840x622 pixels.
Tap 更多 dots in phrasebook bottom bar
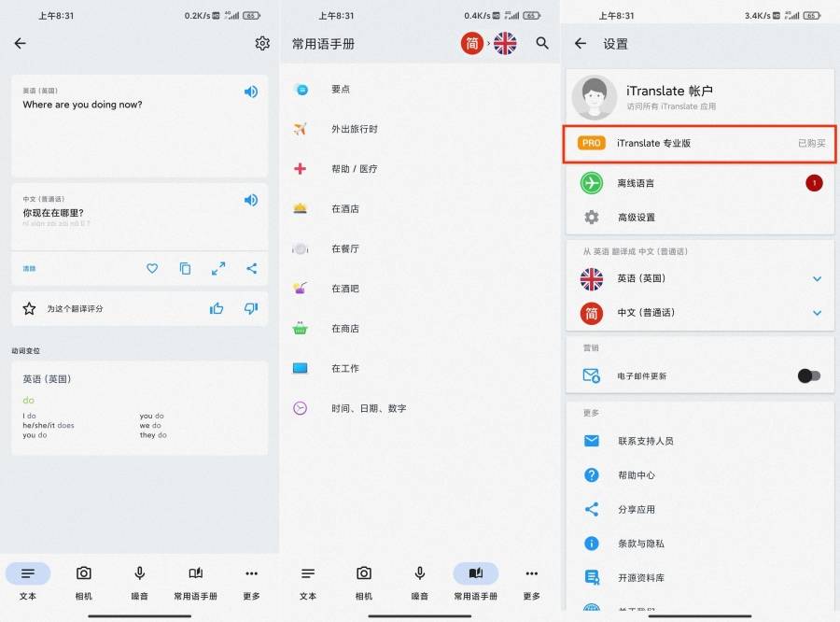(531, 573)
